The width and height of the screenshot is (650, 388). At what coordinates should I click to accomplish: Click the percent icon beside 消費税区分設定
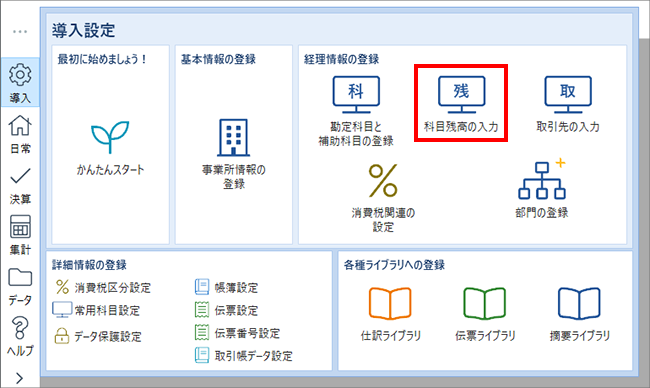click(x=62, y=287)
